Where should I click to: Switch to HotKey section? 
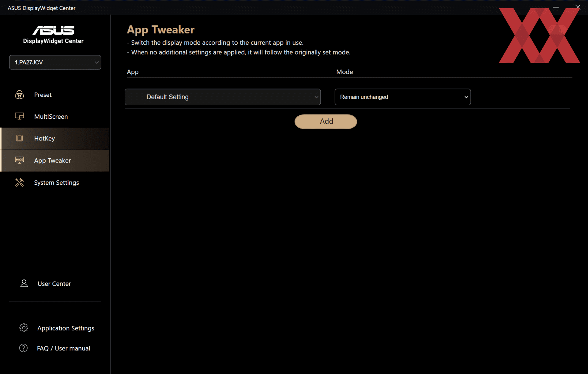point(55,138)
